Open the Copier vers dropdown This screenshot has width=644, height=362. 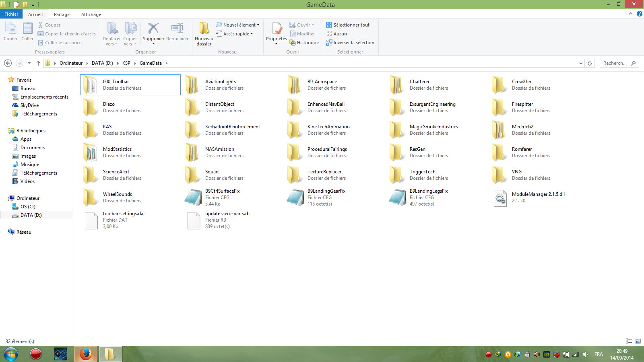coord(130,34)
